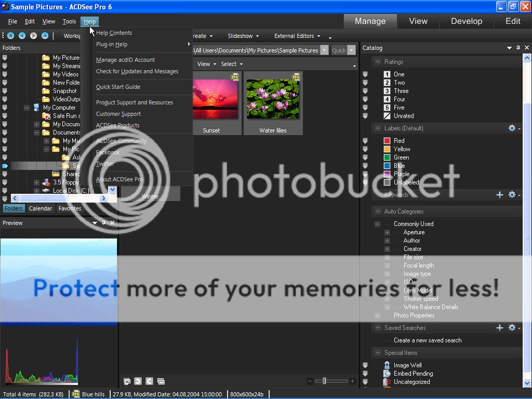Go forward with the Forward arrow icon
532x399 pixels.
(x=33, y=36)
